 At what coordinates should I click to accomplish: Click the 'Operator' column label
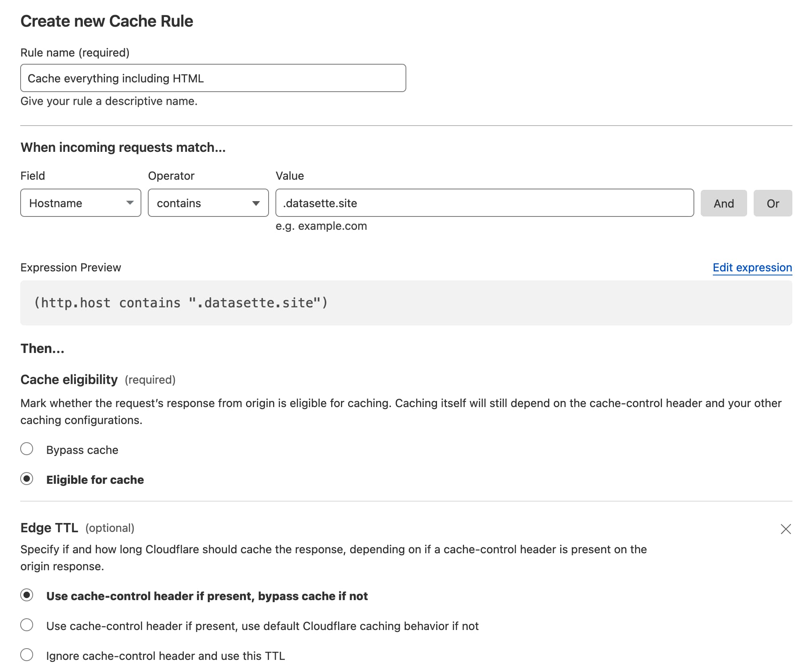171,176
